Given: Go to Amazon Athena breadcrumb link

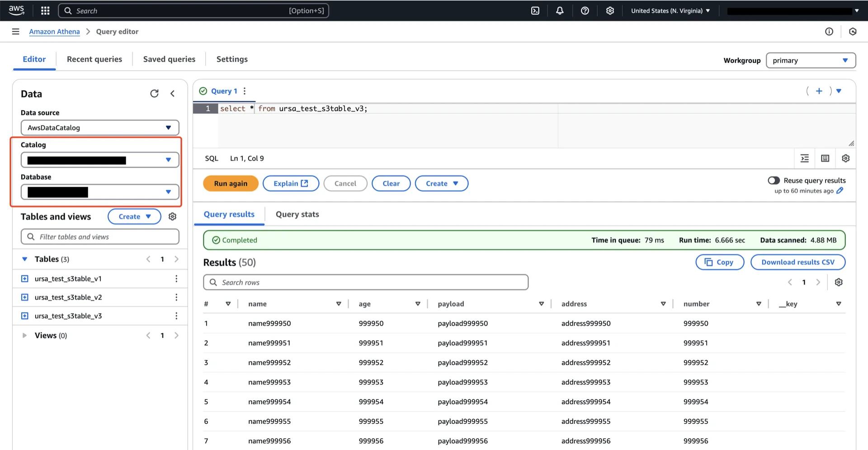Looking at the screenshot, I should click(x=54, y=32).
